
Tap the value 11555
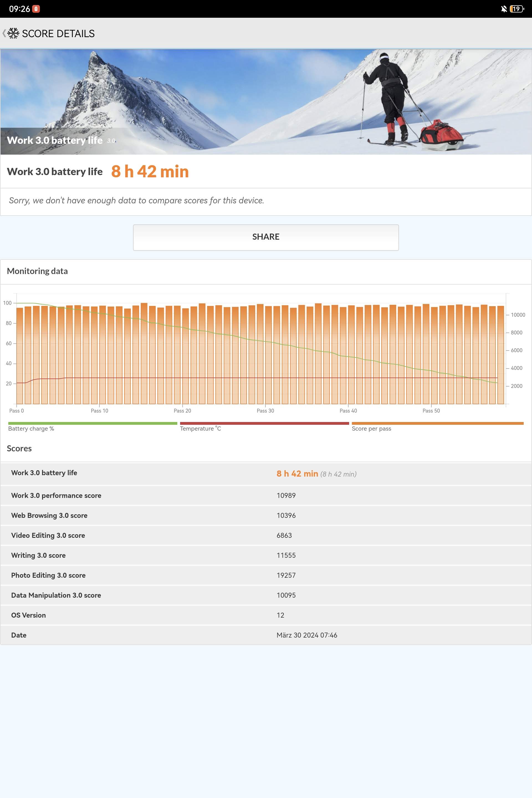286,555
